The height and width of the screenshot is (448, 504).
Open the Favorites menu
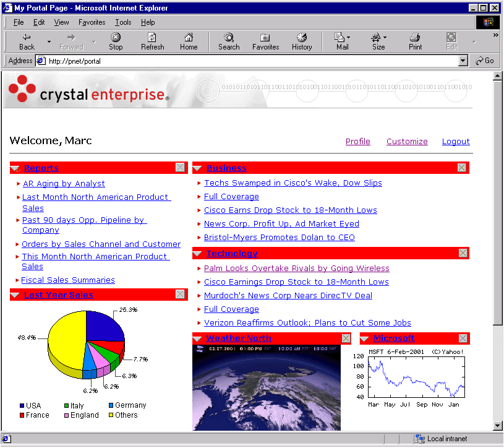click(x=92, y=22)
